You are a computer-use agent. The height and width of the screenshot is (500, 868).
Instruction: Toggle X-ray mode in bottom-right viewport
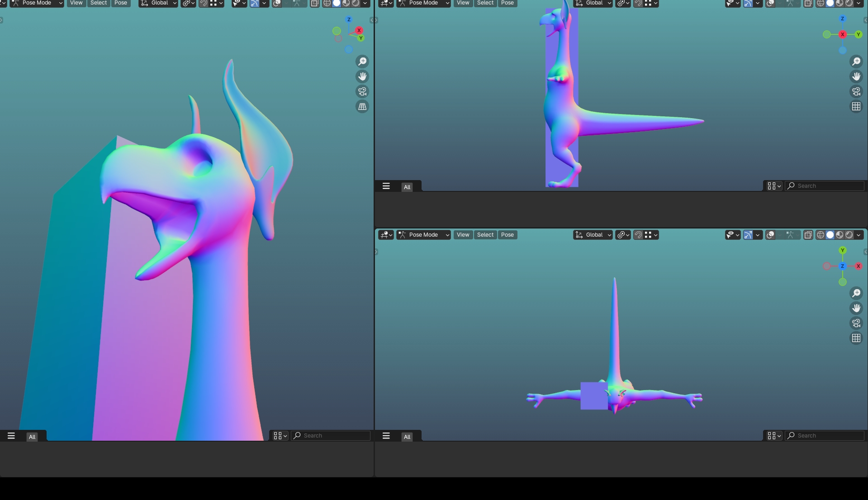point(808,235)
